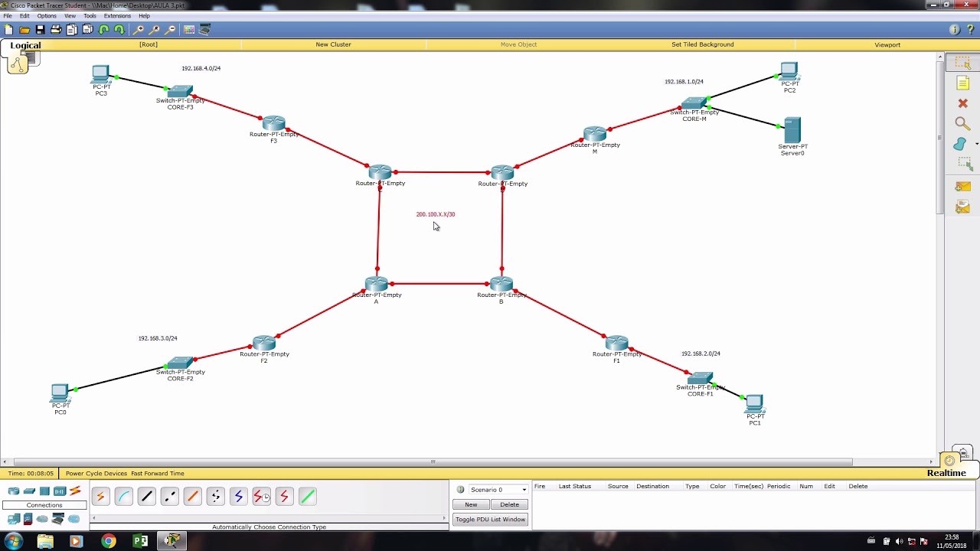This screenshot has width=980, height=551.
Task: Click the Delete scenario button
Action: (509, 504)
